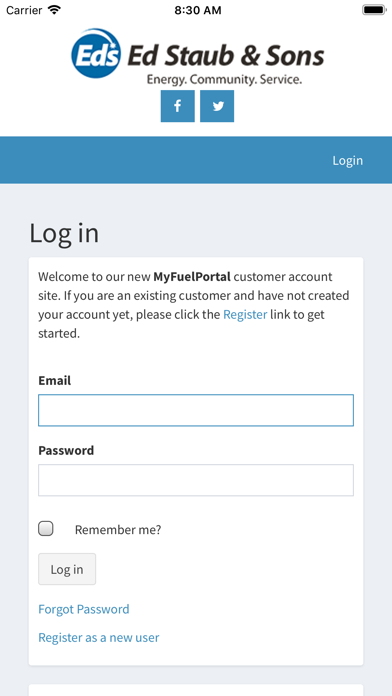This screenshot has width=392, height=696.
Task: Tap the Wi-Fi status icon
Action: click(x=55, y=10)
